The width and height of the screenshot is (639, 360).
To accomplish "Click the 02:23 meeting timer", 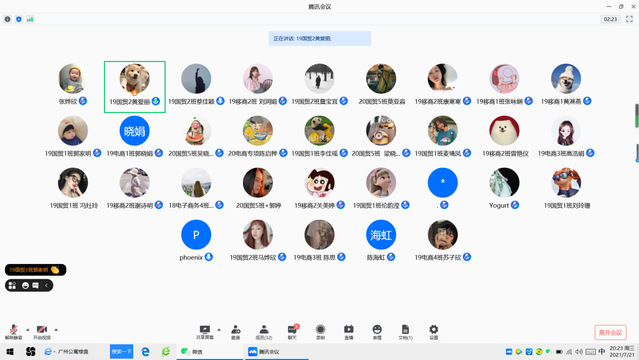I will (x=610, y=19).
